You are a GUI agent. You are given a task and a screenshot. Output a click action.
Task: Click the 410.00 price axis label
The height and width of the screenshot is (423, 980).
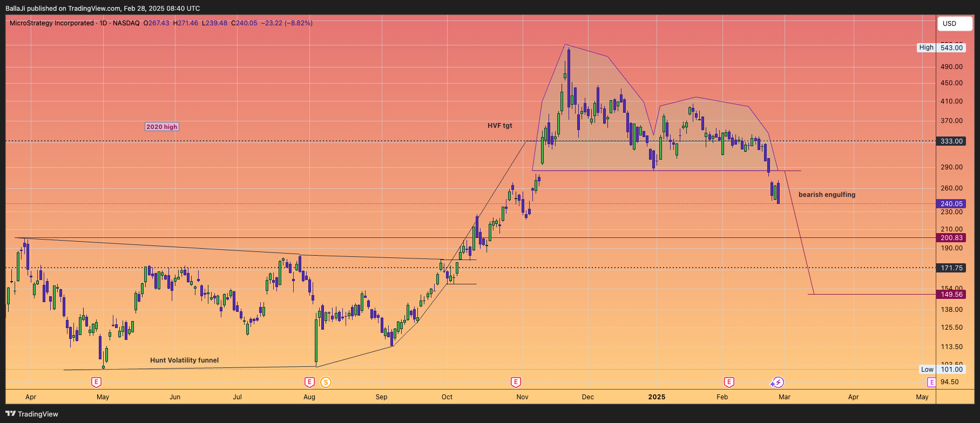tap(951, 101)
